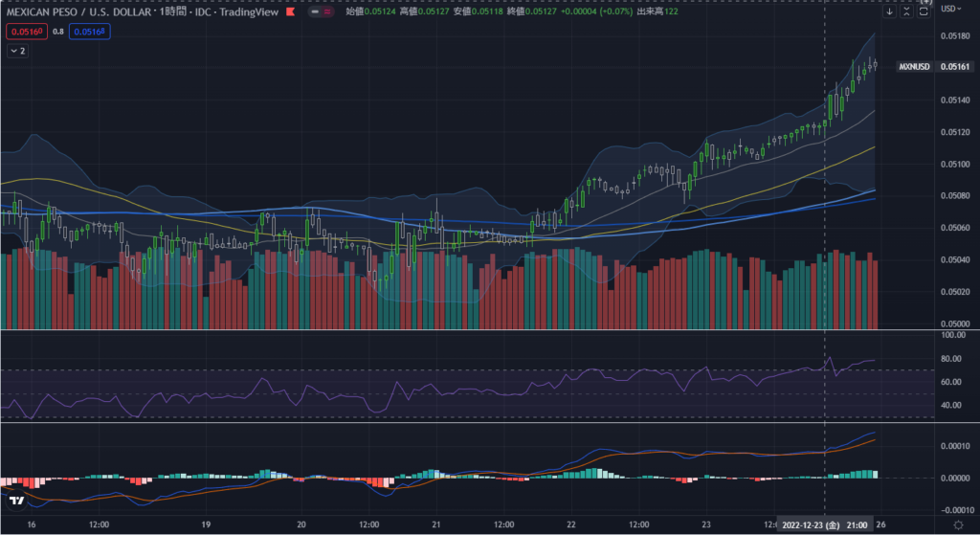Click the red flag icon beside the symbol title
Image resolution: width=980 pixels, height=535 pixels.
tap(290, 11)
